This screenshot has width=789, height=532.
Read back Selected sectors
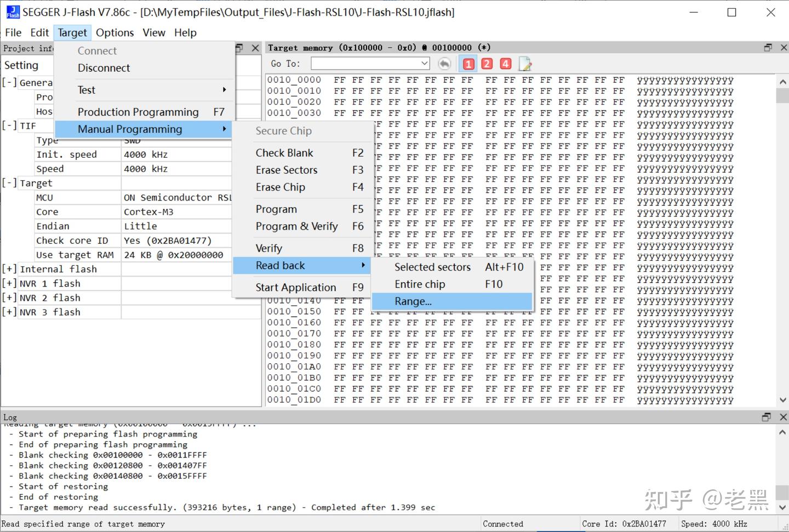pyautogui.click(x=452, y=267)
